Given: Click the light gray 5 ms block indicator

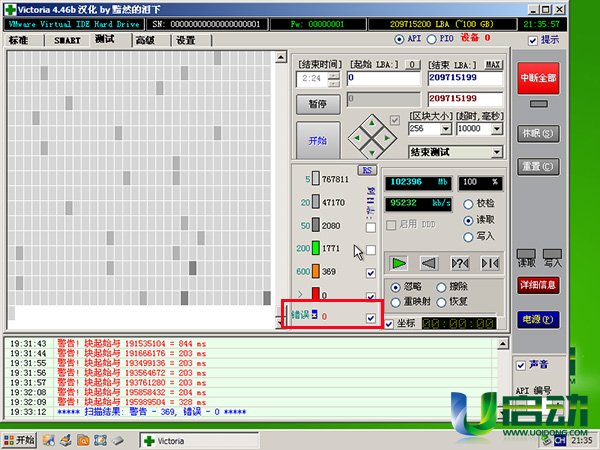Looking at the screenshot, I should point(316,179).
